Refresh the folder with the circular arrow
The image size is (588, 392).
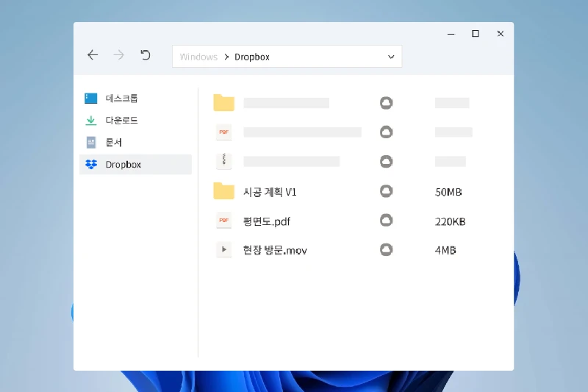coord(145,55)
